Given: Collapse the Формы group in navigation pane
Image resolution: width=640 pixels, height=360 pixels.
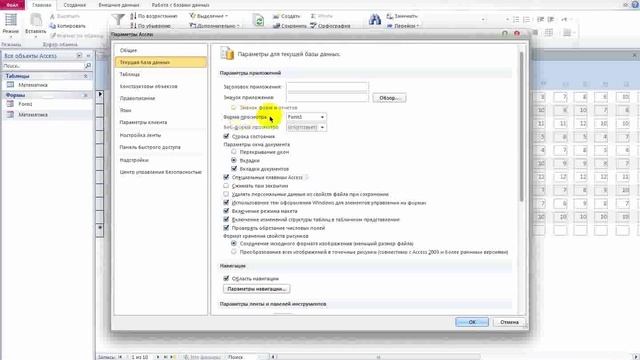Looking at the screenshot, I should (86, 95).
